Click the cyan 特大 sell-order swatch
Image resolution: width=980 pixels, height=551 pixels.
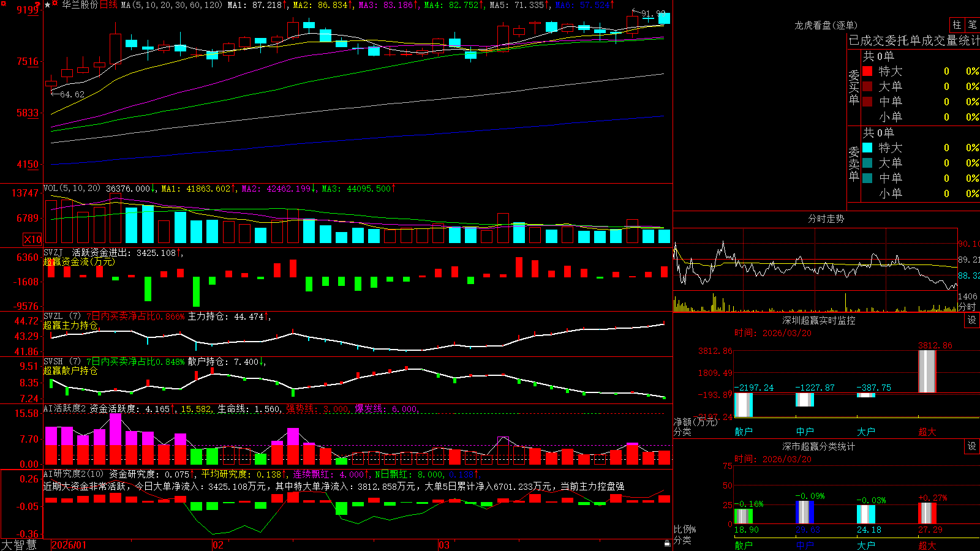pos(867,148)
